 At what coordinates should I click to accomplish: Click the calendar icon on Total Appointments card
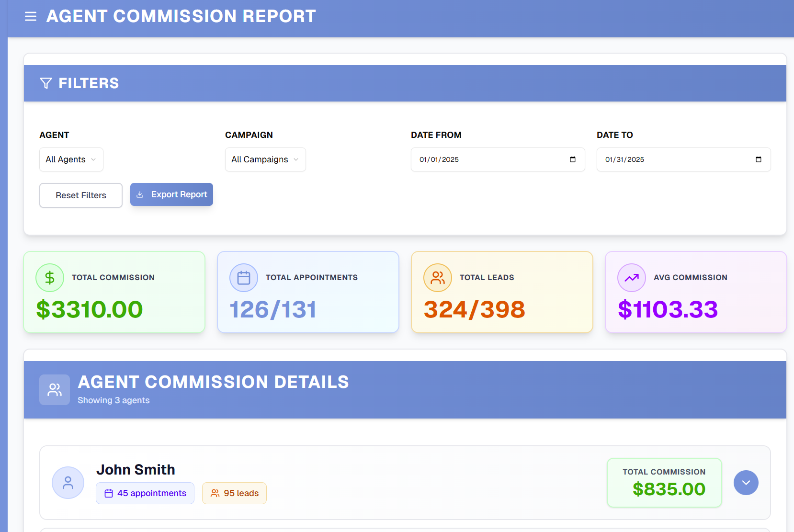[x=243, y=277]
